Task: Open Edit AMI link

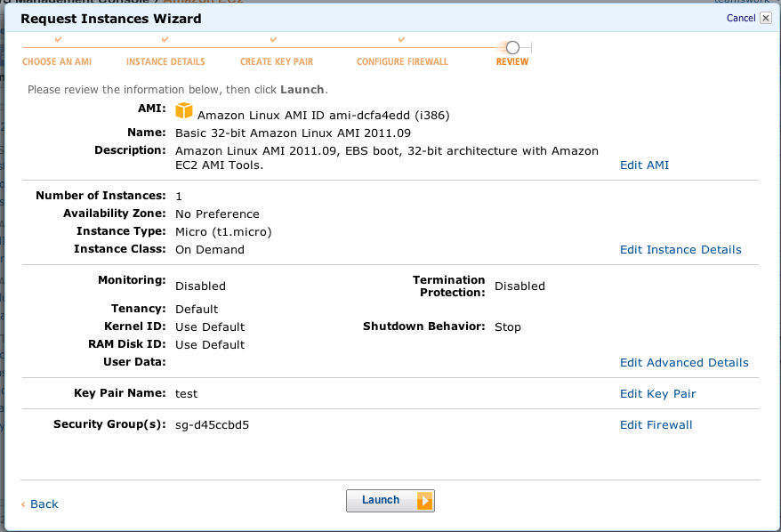Action: (x=645, y=165)
